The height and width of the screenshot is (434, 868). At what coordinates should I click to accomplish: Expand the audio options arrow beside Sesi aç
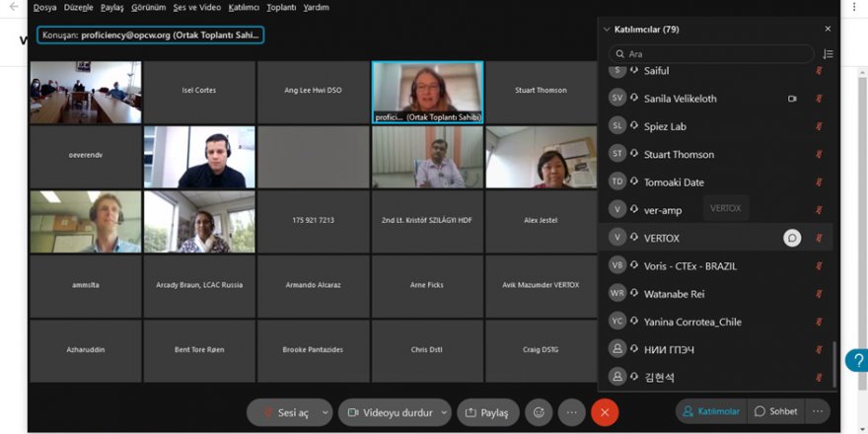tap(325, 412)
